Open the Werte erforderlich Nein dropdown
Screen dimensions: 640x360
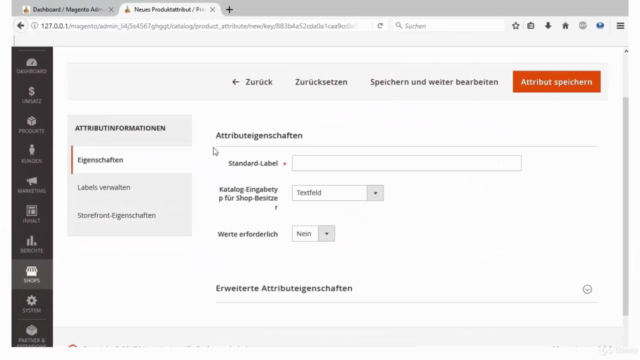click(313, 233)
